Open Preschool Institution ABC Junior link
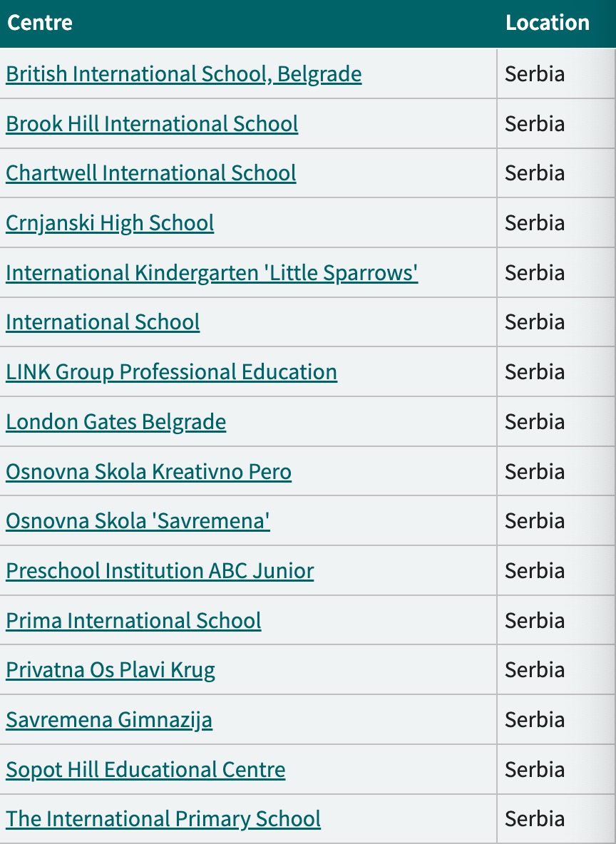This screenshot has width=616, height=844. click(x=160, y=571)
